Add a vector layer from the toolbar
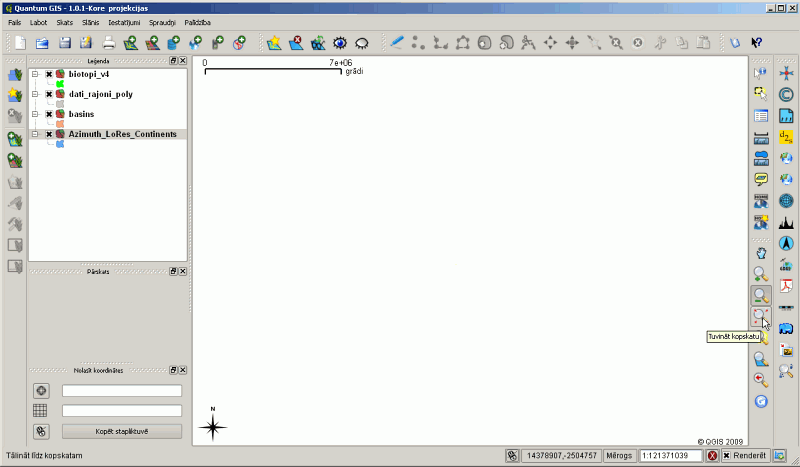800x467 pixels. click(131, 43)
